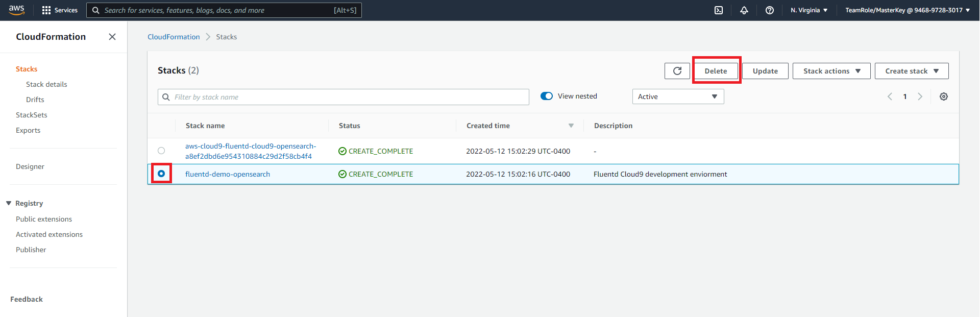Close the CloudFormation side panel
Viewport: 980px width, 317px height.
tap(112, 37)
